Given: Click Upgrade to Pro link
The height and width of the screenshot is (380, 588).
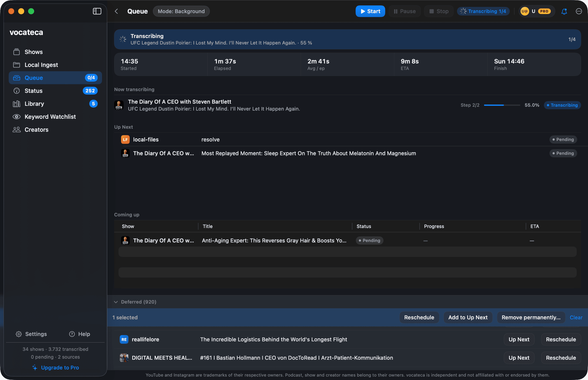Looking at the screenshot, I should point(60,367).
